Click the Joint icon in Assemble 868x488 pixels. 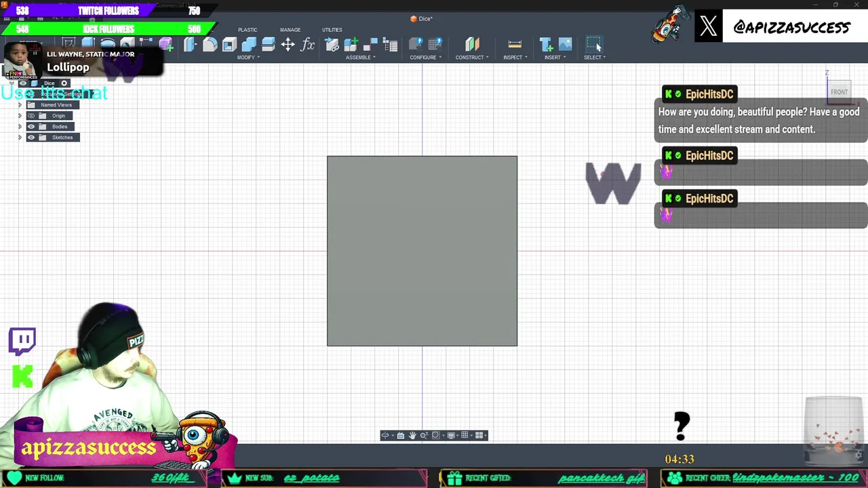pyautogui.click(x=370, y=45)
